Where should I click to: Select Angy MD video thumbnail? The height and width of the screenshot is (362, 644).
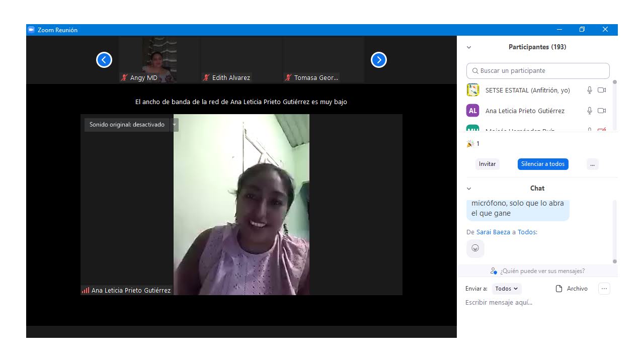coord(159,60)
